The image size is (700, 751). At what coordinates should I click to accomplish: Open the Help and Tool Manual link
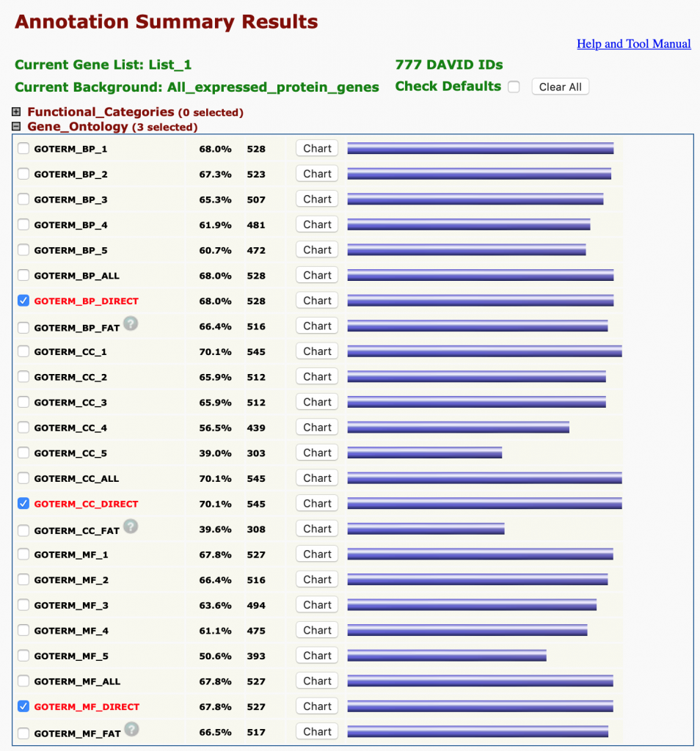coord(633,44)
